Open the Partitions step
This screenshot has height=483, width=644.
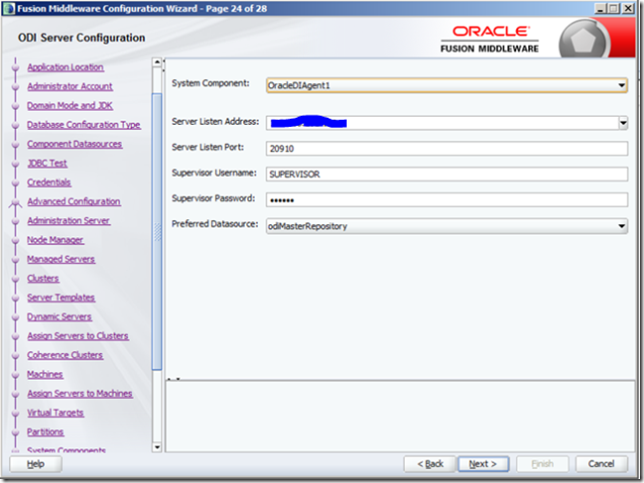coord(46,432)
